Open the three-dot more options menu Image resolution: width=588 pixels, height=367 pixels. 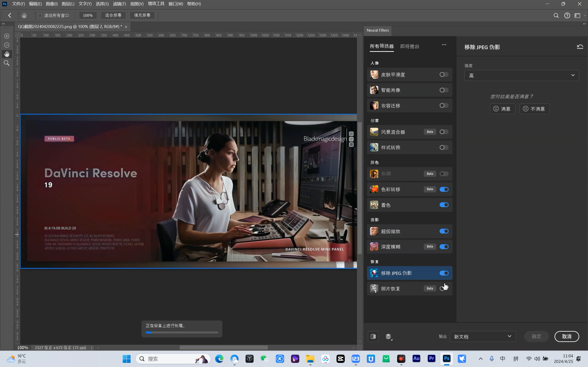[x=444, y=45]
